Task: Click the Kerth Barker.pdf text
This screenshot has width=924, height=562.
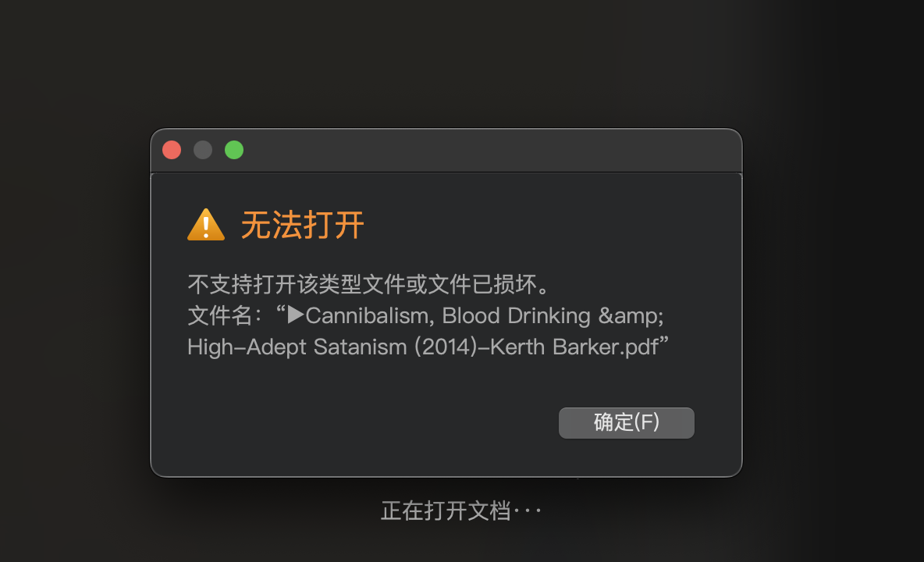Action: pyautogui.click(x=574, y=347)
